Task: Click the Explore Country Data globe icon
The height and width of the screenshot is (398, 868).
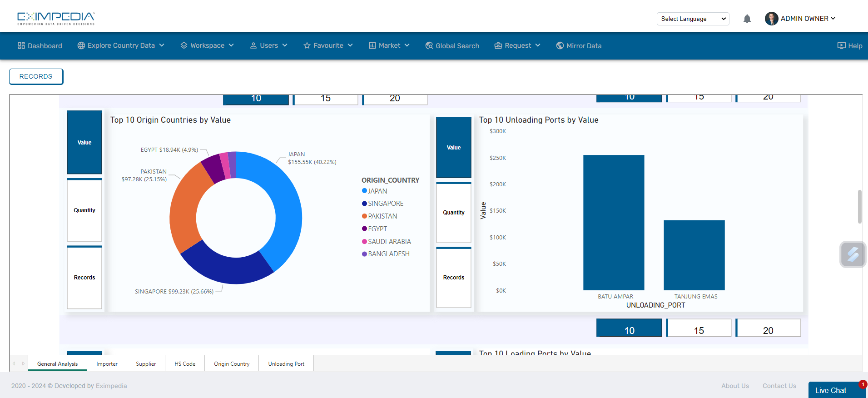Action: (x=81, y=45)
